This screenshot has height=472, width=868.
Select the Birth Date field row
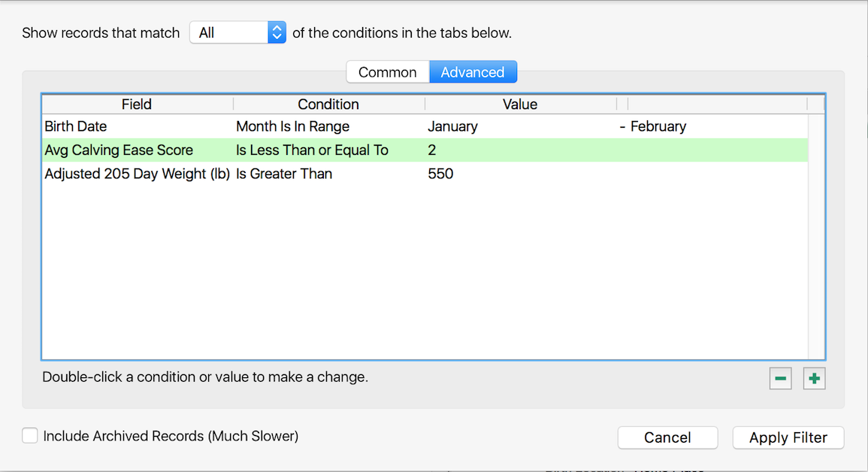76,126
